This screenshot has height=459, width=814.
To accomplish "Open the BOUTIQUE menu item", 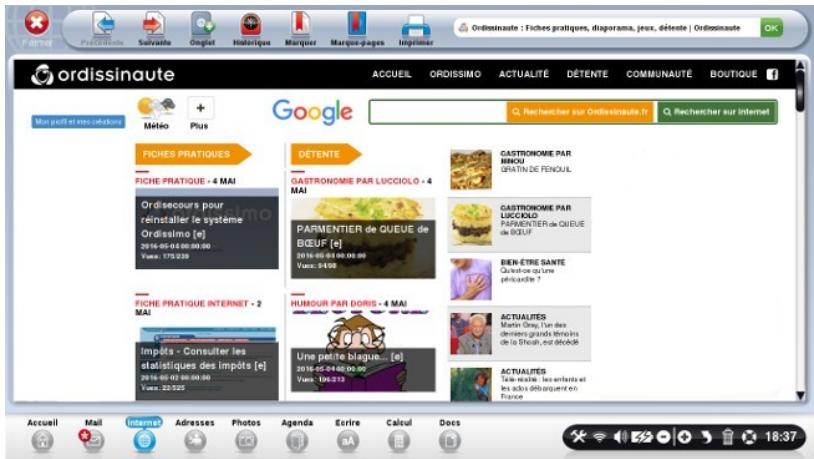I will click(x=734, y=74).
